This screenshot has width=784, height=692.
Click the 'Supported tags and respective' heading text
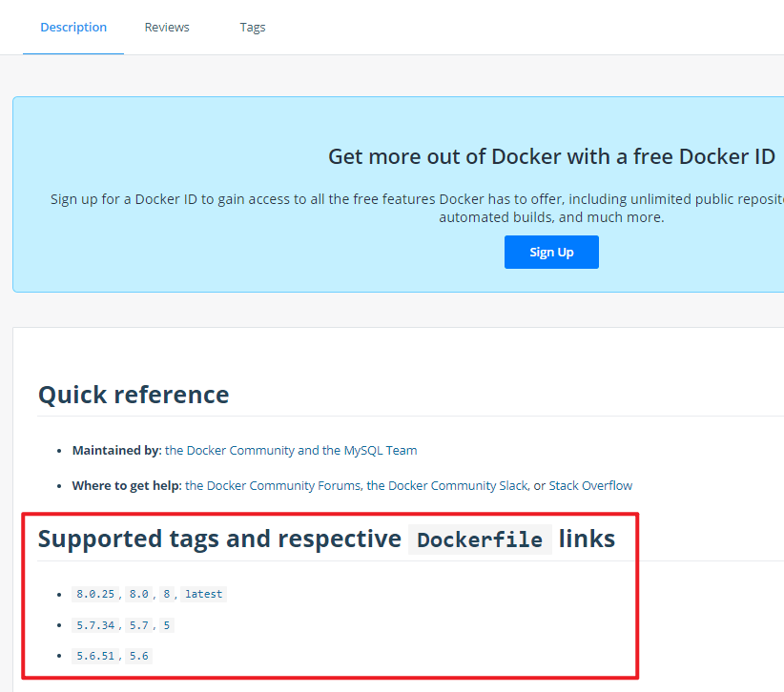[x=219, y=539]
